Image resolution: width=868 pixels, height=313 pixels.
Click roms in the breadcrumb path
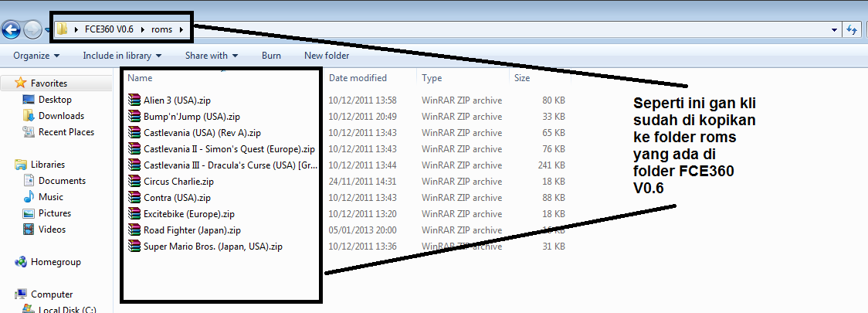click(161, 30)
